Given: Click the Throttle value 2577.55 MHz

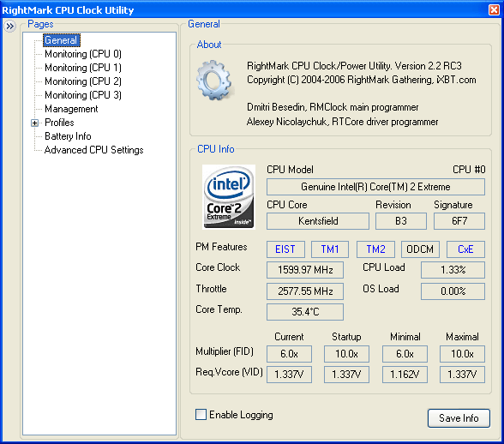Looking at the screenshot, I should (x=305, y=291).
